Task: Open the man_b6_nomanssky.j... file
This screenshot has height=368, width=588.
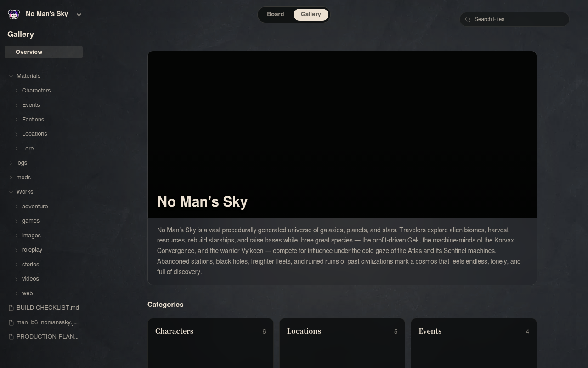Action: tap(47, 322)
